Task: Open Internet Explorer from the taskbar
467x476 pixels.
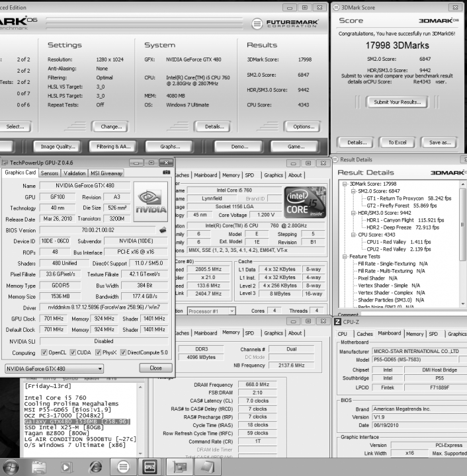Action: point(95,467)
